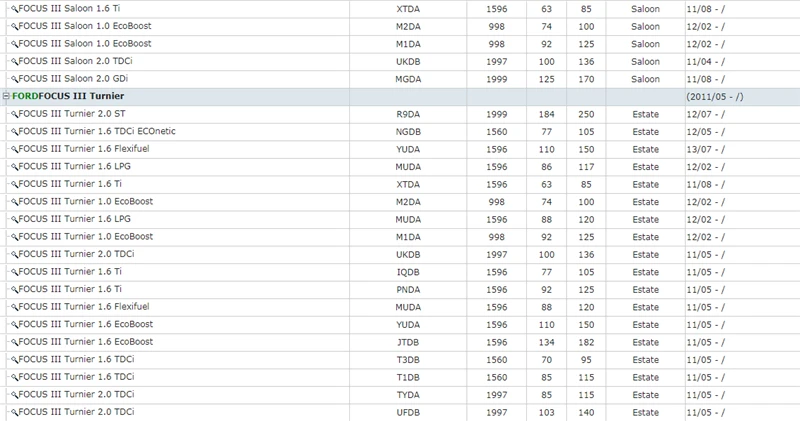
Task: Click '103' kW value in UFDB row
Action: coord(546,412)
